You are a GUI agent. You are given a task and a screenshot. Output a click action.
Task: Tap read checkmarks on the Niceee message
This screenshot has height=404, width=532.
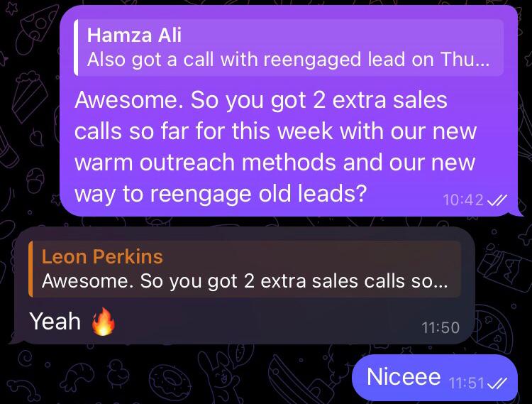[x=497, y=383]
